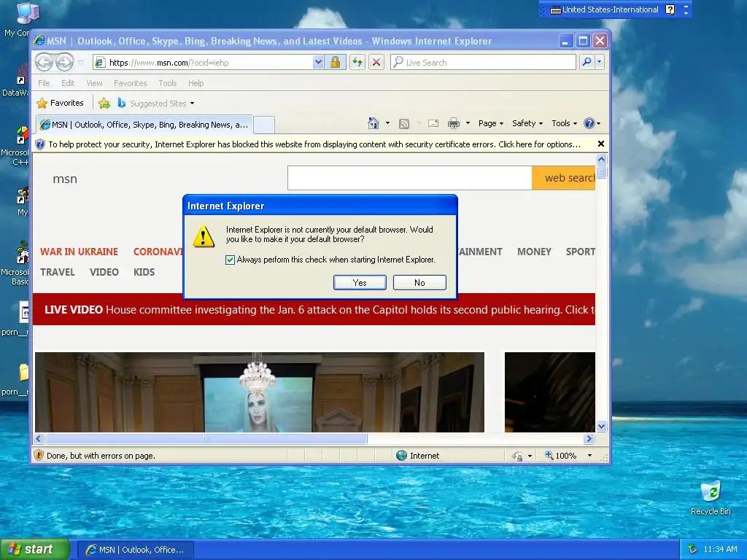
Task: Open TRAVEL section link
Action: point(57,272)
